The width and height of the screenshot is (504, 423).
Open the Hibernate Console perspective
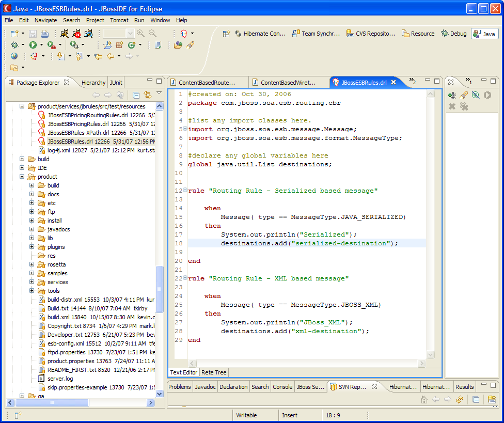pyautogui.click(x=260, y=34)
